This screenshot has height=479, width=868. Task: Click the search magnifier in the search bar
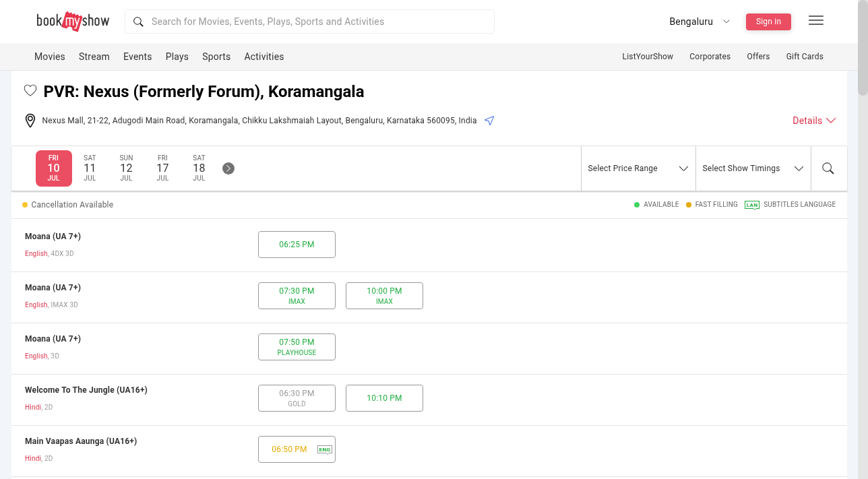[138, 22]
